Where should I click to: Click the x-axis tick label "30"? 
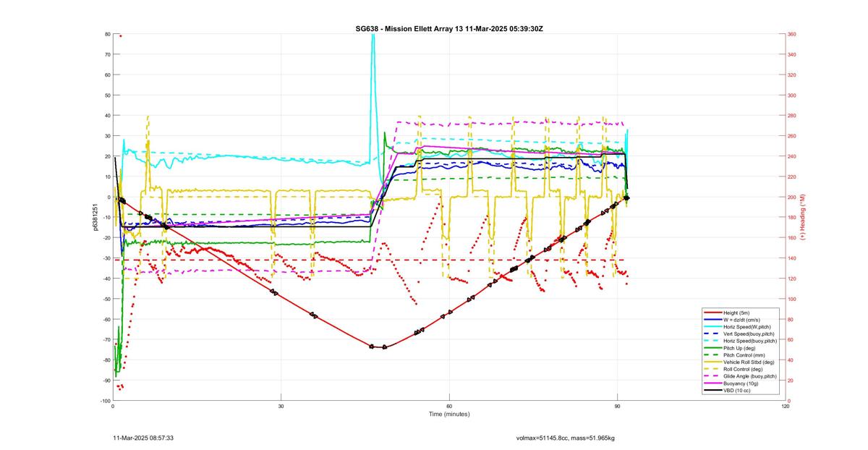281,407
